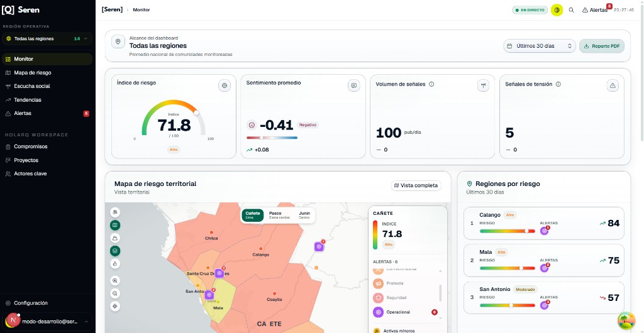The width and height of the screenshot is (644, 333).
Task: Open Actores clave sidebar item
Action: [47, 173]
